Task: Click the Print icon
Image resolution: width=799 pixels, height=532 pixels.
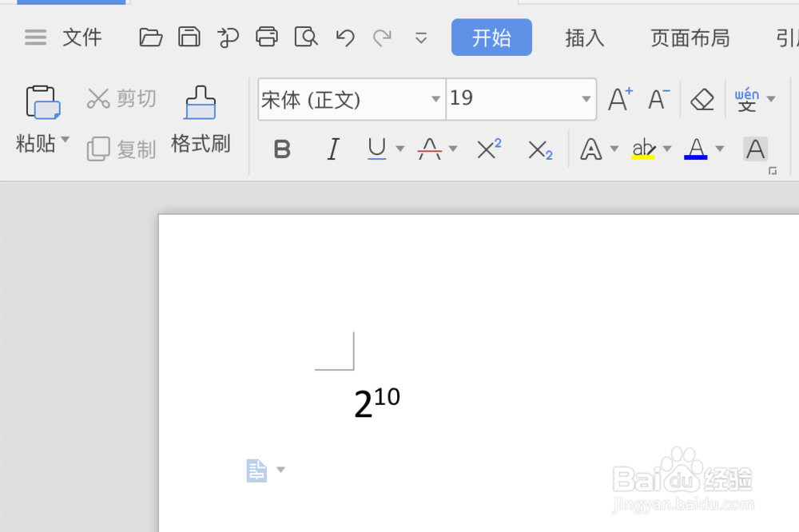Action: pyautogui.click(x=267, y=37)
